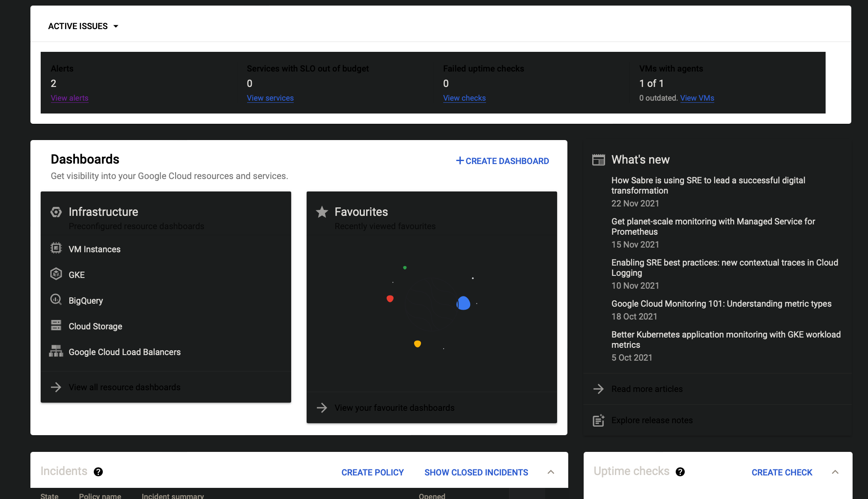Click the CREATE DASHBOARD button
The image size is (868, 499).
502,161
